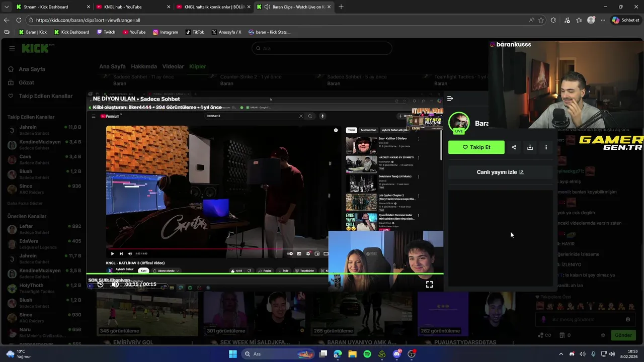Expand the browser tab search dropdown arrow
Screen dimensions: 644x362
coord(6,7)
